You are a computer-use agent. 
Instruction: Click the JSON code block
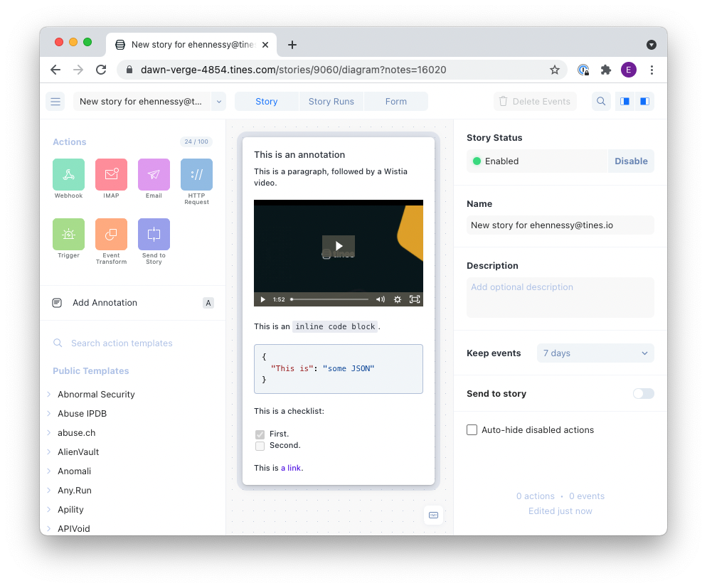(x=338, y=369)
